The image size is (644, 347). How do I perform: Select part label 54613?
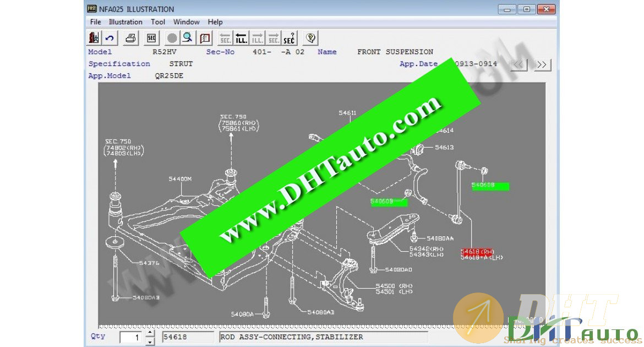(x=444, y=147)
